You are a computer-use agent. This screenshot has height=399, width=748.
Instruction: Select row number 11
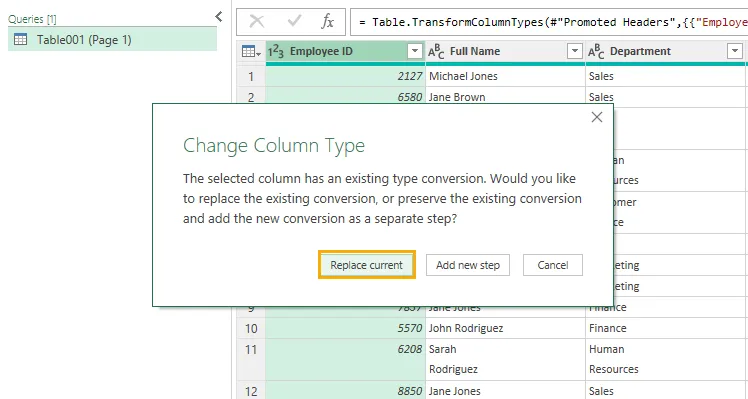pos(251,359)
